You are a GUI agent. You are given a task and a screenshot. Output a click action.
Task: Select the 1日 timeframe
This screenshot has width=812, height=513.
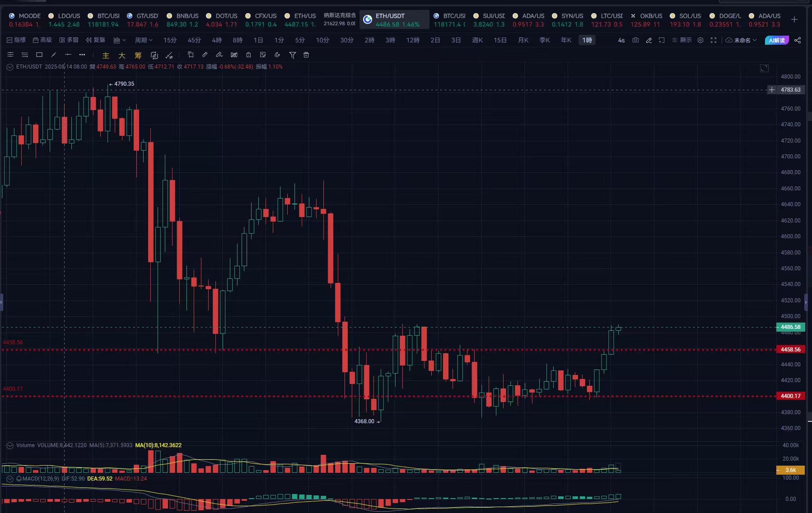pos(258,40)
